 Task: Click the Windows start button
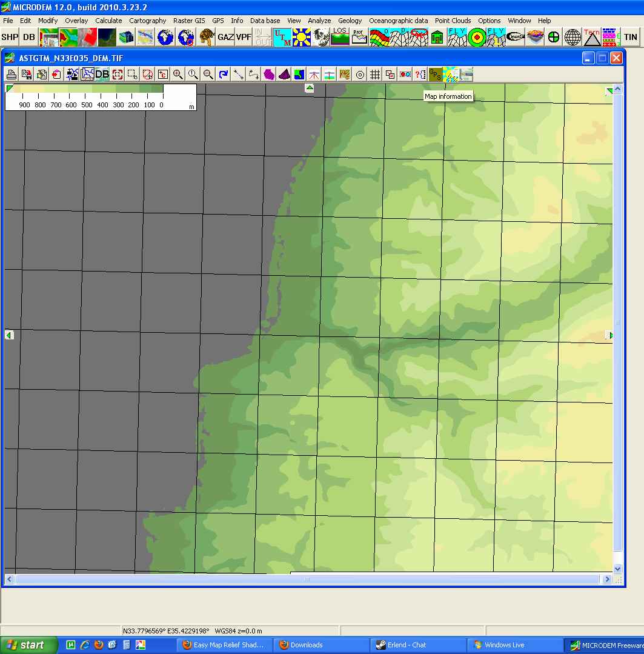28,645
